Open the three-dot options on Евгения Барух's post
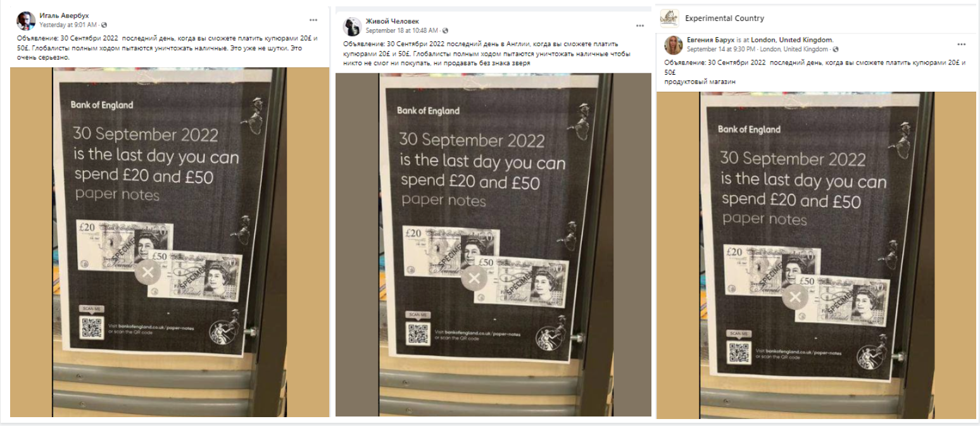This screenshot has height=426, width=980. (x=962, y=44)
